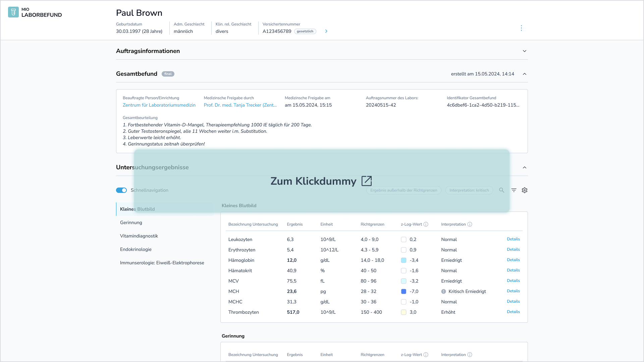Click the z-Log-Wert info icon in Kleines Blutbild
This screenshot has width=644, height=362.
click(x=426, y=224)
